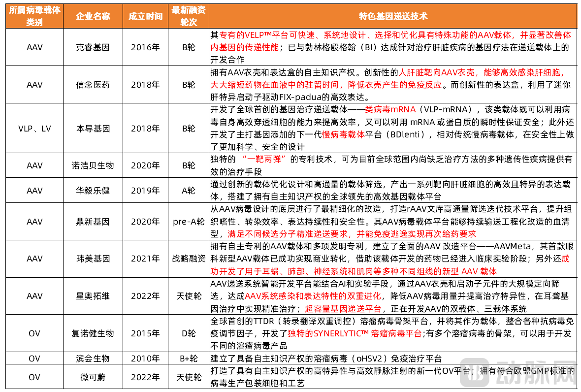Screen dimensions: 581x392
Task: Select the 本导基因 cell
Action: click(93, 129)
